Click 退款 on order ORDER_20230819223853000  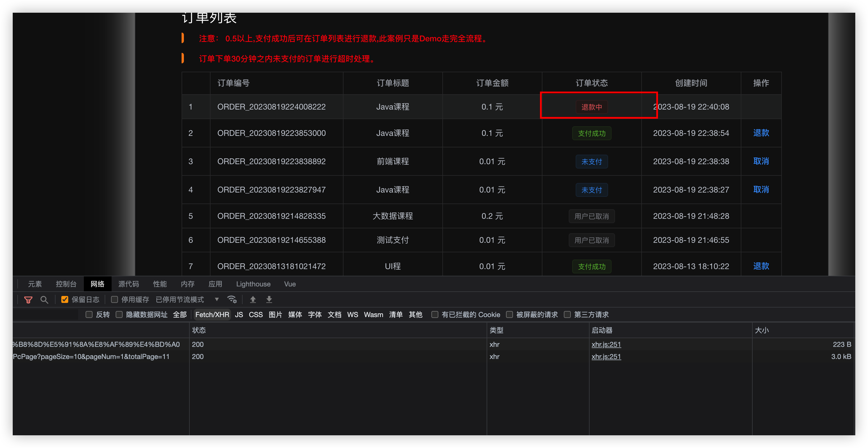point(761,133)
